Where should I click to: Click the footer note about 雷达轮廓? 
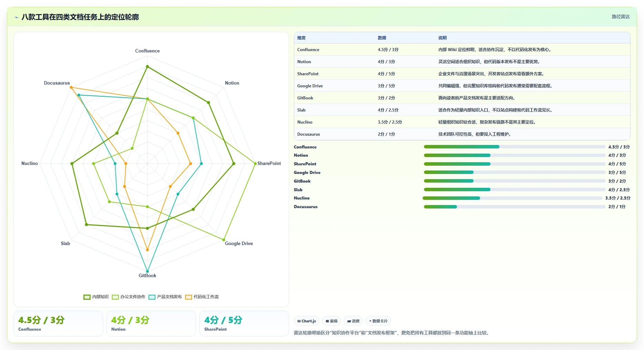(392, 333)
